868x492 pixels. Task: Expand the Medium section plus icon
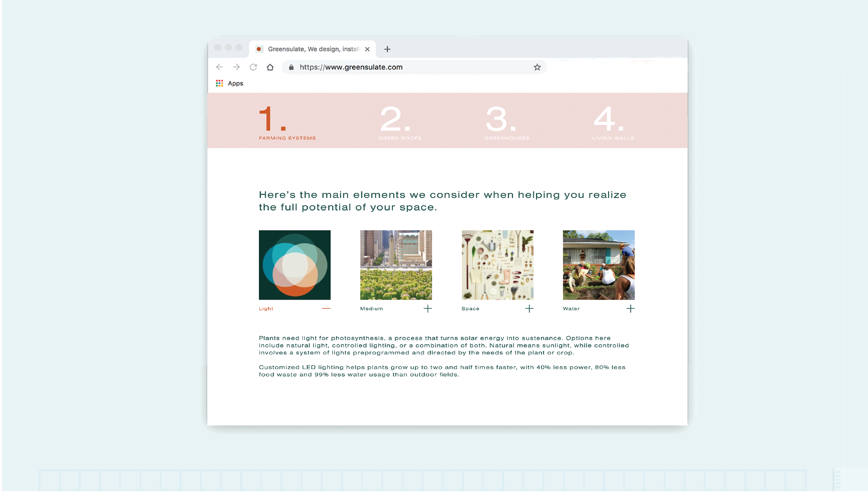(428, 308)
